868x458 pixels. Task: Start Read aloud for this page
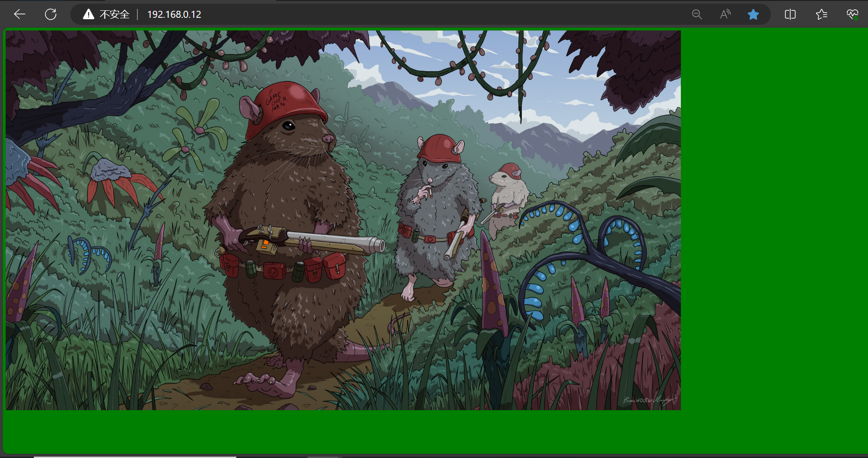click(x=725, y=15)
